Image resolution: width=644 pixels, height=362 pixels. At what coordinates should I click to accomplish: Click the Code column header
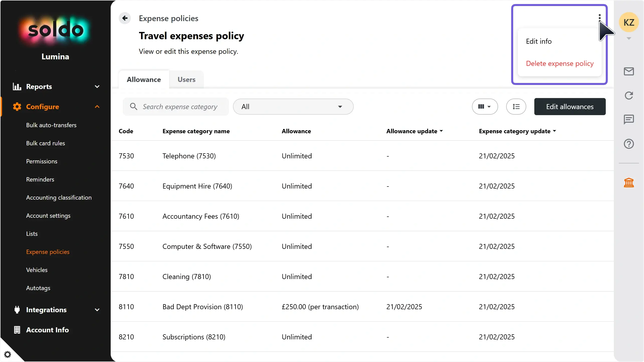pos(126,131)
